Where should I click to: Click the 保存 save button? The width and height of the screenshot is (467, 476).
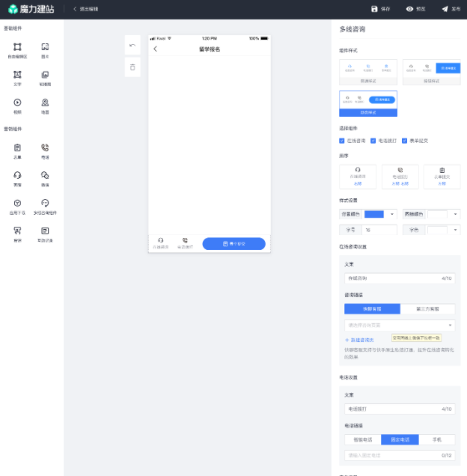[381, 9]
